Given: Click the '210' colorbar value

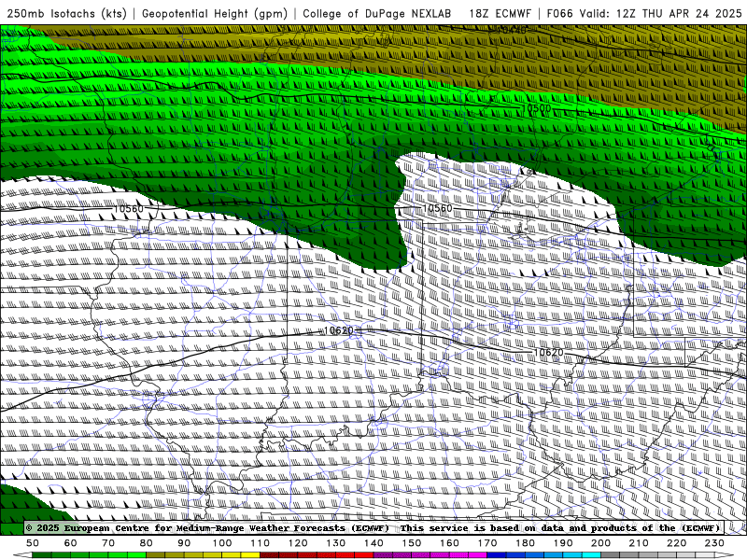Looking at the screenshot, I should (639, 543).
